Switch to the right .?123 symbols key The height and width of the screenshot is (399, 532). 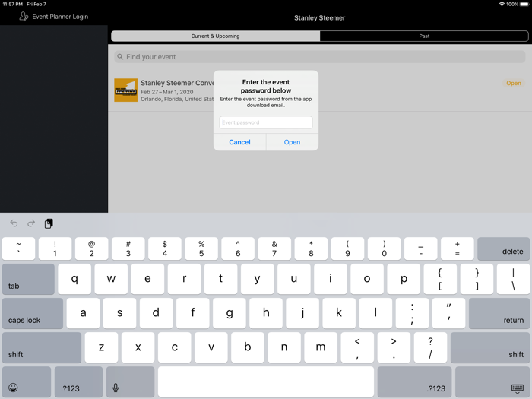pos(414,382)
